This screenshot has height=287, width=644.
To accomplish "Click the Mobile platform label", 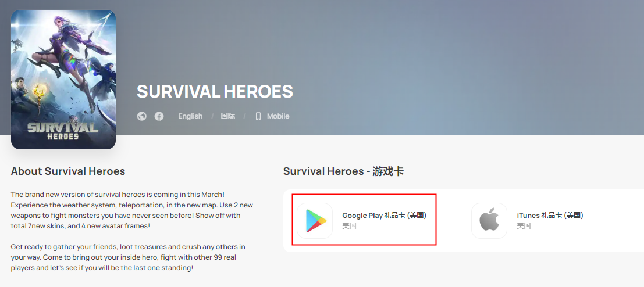I will coord(278,116).
